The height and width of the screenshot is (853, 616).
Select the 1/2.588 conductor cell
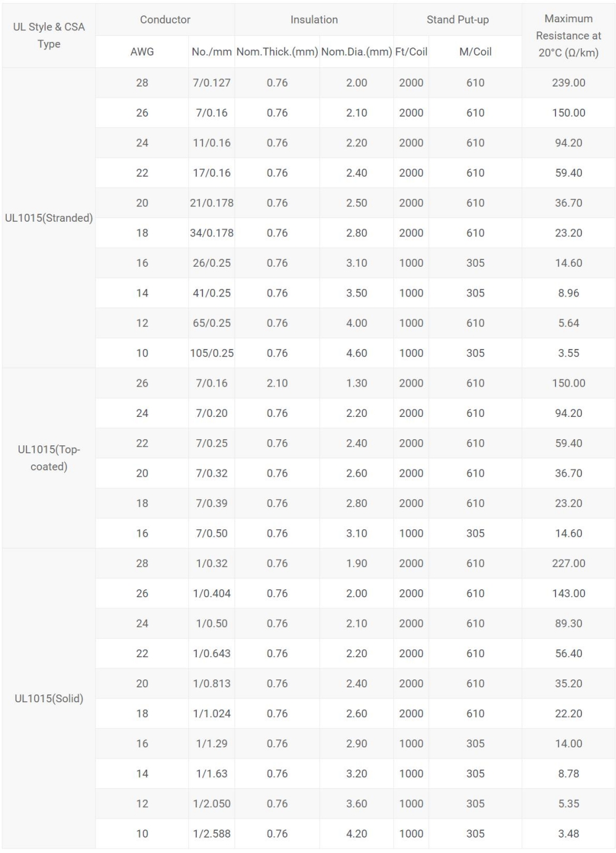click(x=212, y=834)
